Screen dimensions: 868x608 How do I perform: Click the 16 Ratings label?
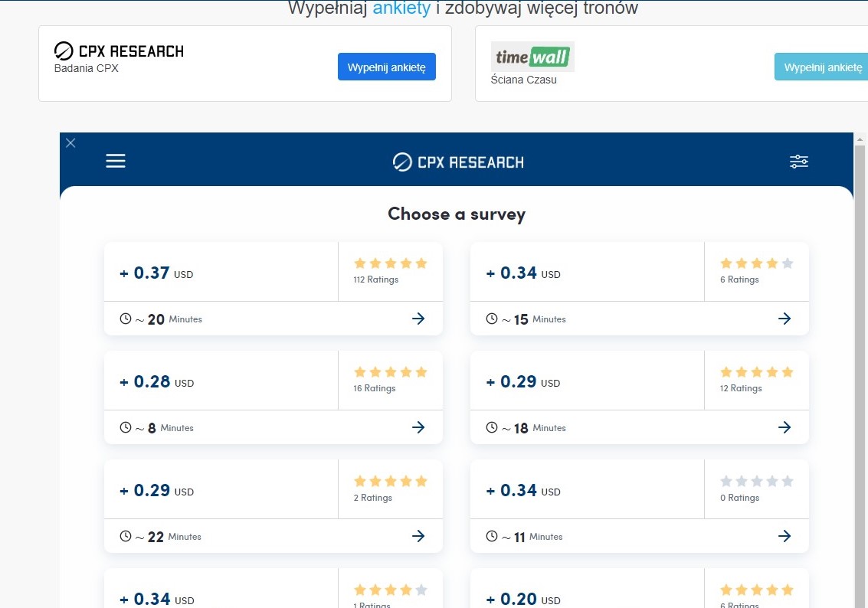[374, 388]
